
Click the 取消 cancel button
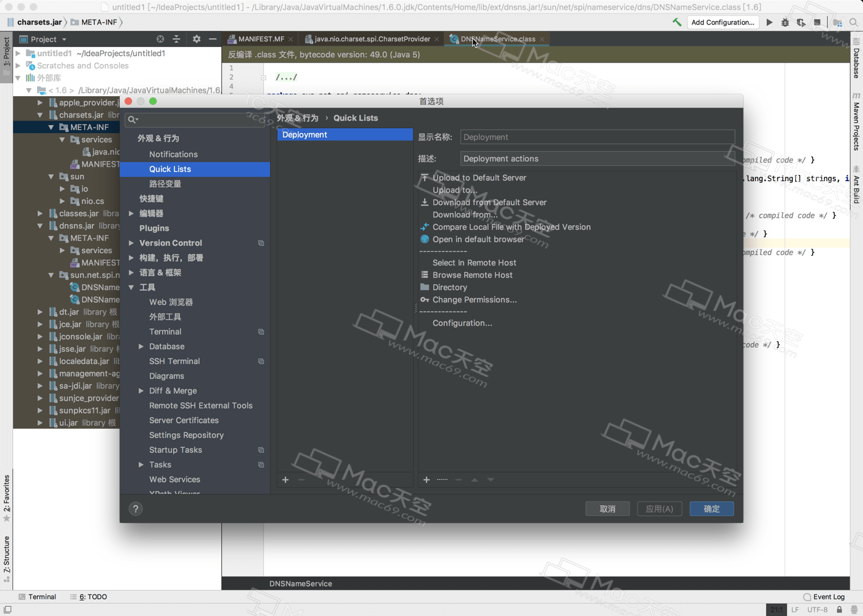click(608, 509)
